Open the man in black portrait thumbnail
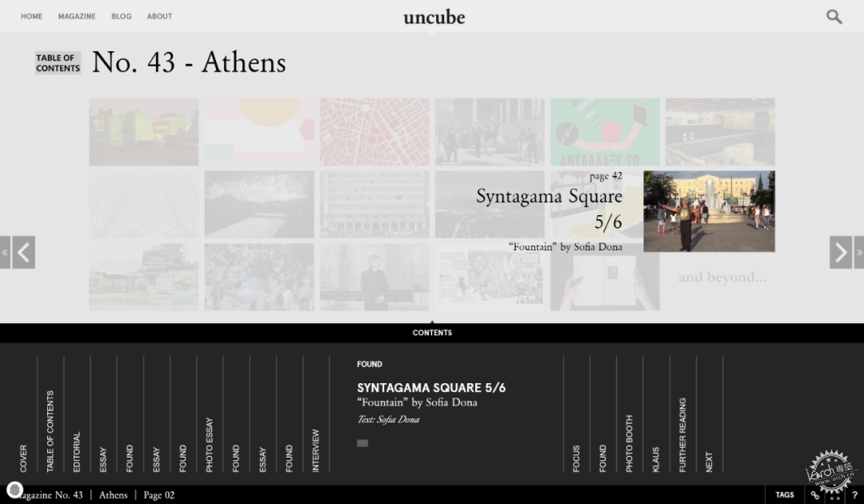864x504 pixels. tap(374, 277)
